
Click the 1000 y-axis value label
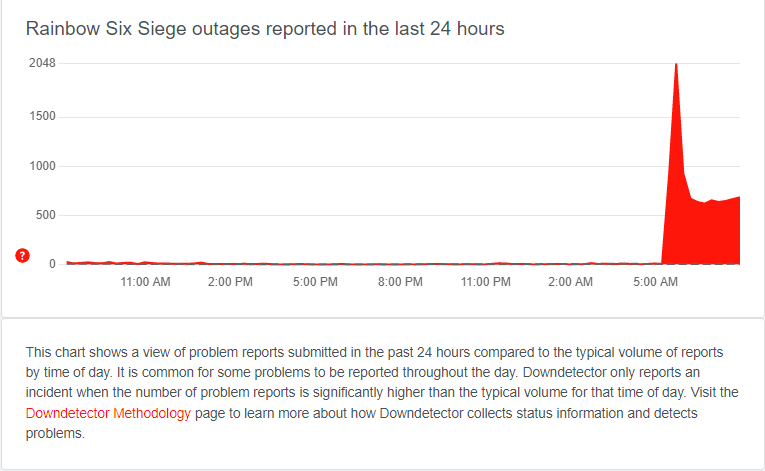(x=42, y=166)
